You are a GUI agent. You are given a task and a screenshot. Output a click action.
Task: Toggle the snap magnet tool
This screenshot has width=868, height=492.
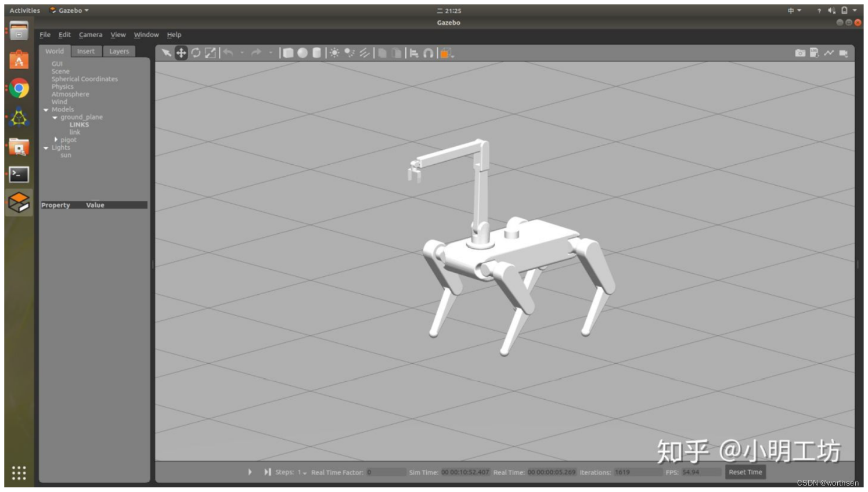click(428, 53)
